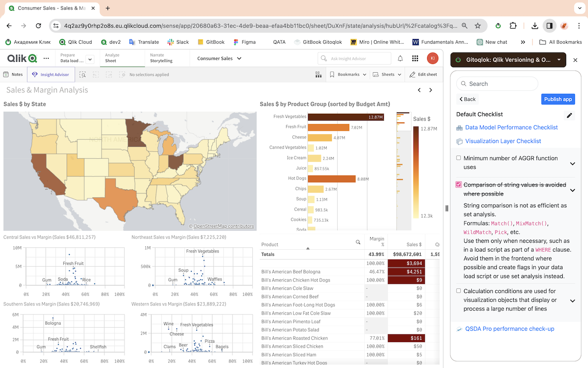
Task: Open the browser extensions puzzle icon
Action: tap(513, 26)
